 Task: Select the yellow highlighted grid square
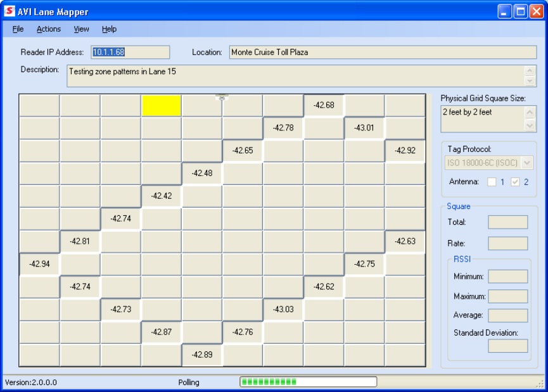click(162, 106)
